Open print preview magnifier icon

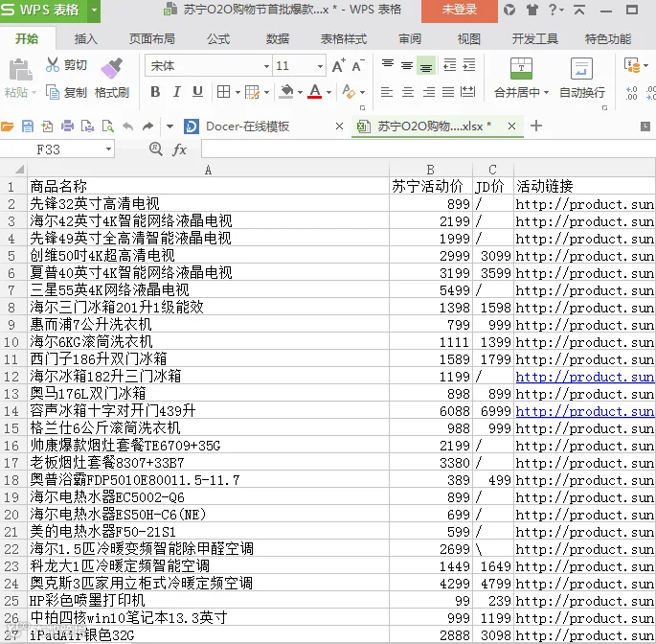point(108,126)
